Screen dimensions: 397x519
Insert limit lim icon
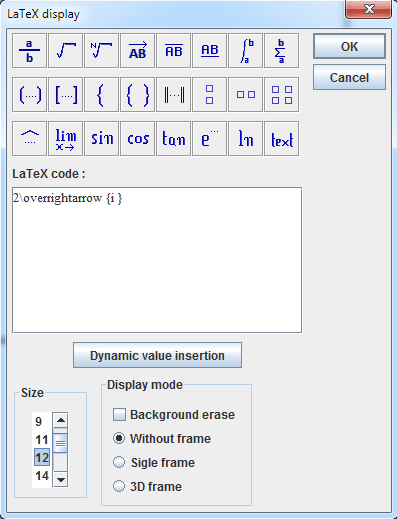[x=65, y=139]
